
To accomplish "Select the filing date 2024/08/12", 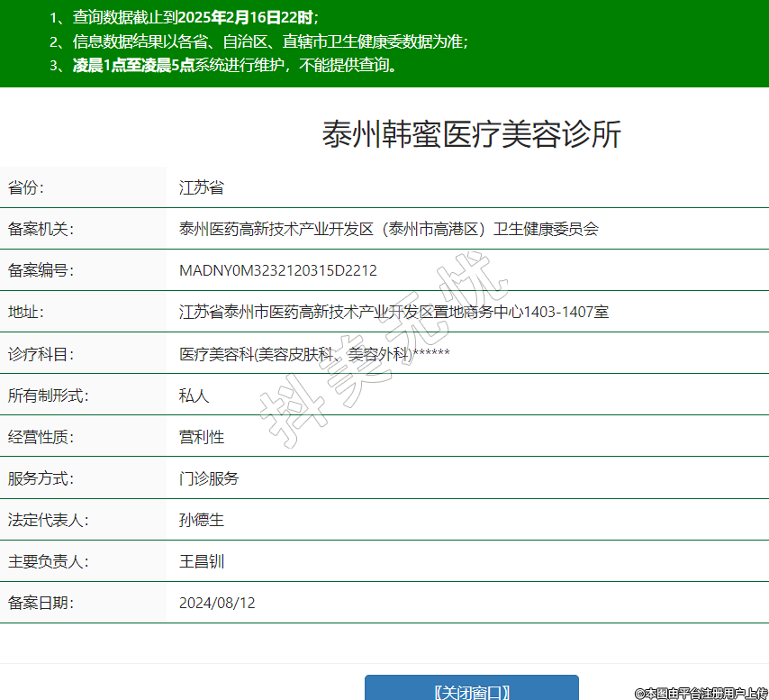I will pyautogui.click(x=216, y=603).
